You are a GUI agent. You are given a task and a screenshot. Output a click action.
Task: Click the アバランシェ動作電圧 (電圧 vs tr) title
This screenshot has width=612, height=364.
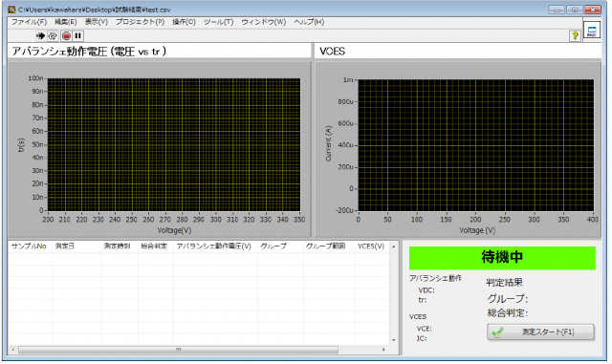89,51
